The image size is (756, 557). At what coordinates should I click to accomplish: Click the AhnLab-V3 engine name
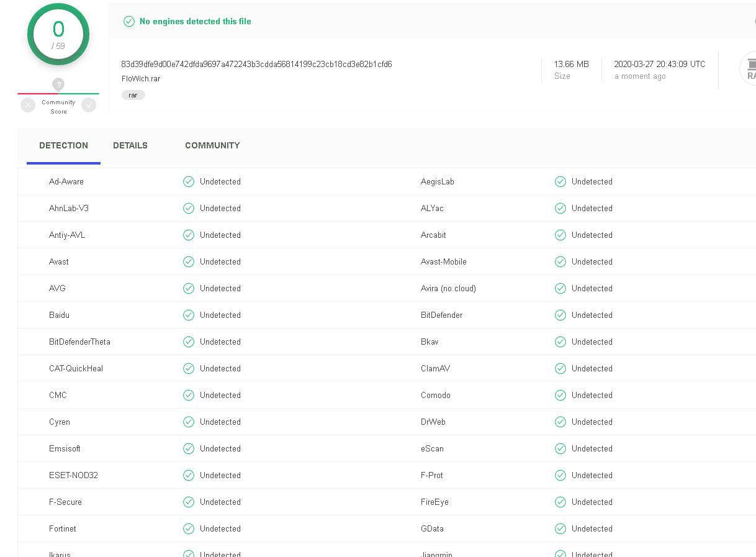tap(69, 208)
